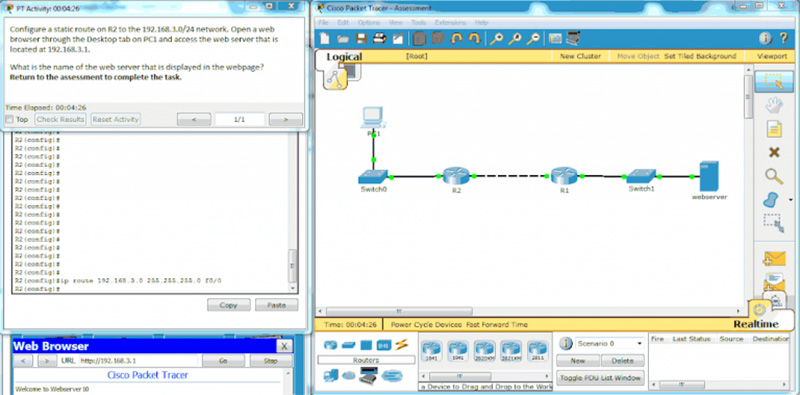The height and width of the screenshot is (395, 800).
Task: Open the Scenario 0 dropdown
Action: pyautogui.click(x=609, y=343)
